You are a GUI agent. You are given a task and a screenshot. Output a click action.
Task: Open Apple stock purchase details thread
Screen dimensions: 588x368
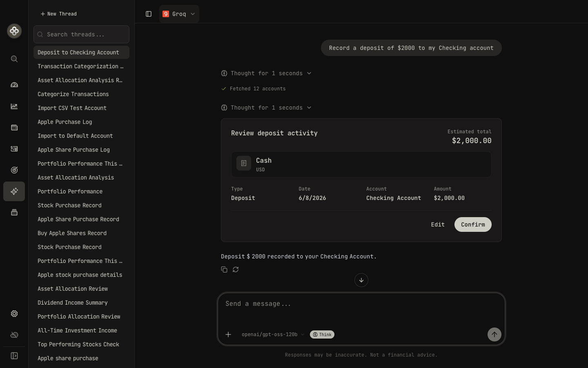click(81, 275)
